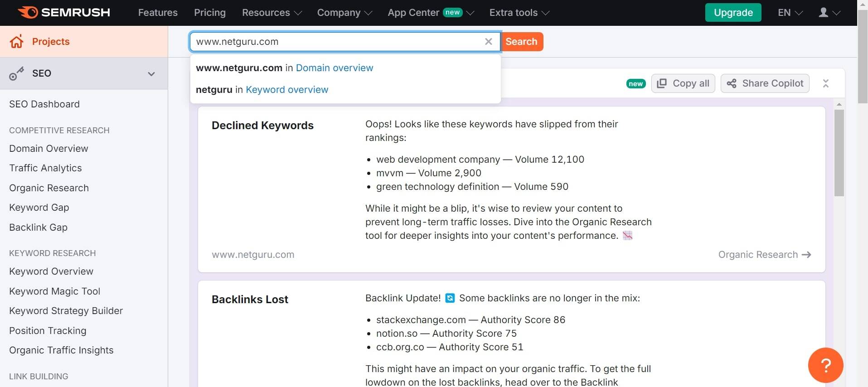Click the orange help question mark button
This screenshot has height=387, width=868.
(825, 365)
